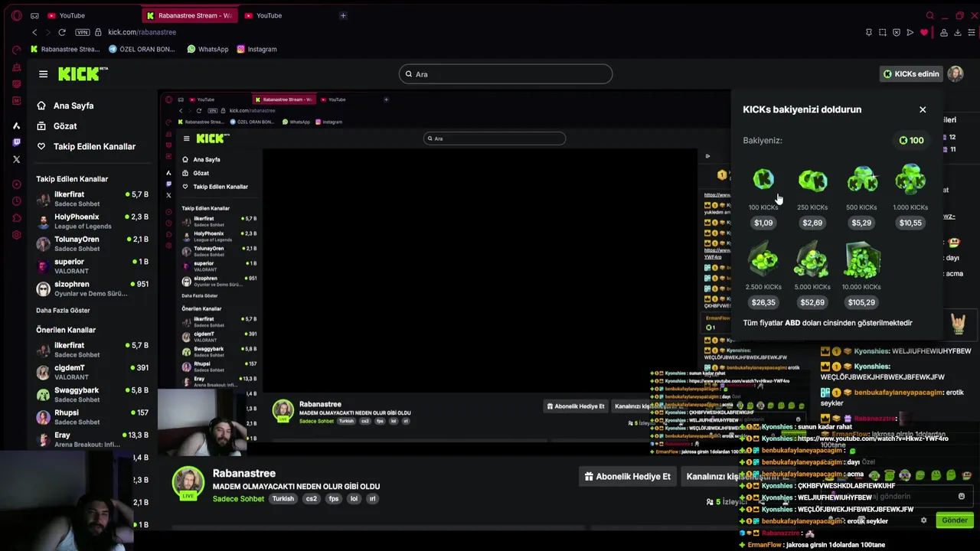Screen dimensions: 980x551
Task: Open superior VALORANT channel
Action: point(92,266)
